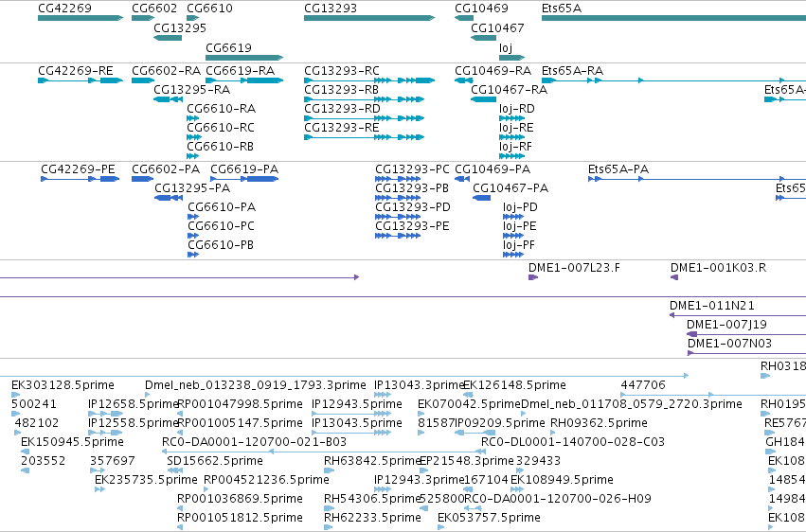Click transcript CG10469-RA
Screen dimensions: 806x532
[493, 70]
